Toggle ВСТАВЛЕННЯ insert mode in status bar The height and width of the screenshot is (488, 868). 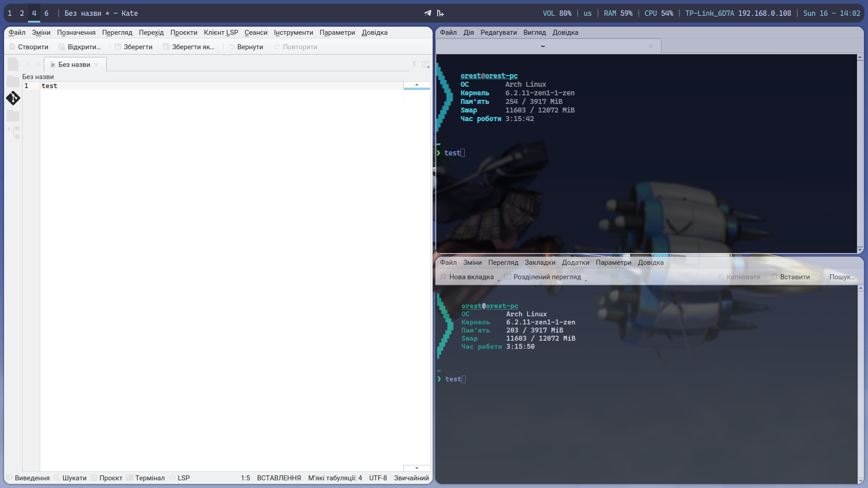point(278,478)
